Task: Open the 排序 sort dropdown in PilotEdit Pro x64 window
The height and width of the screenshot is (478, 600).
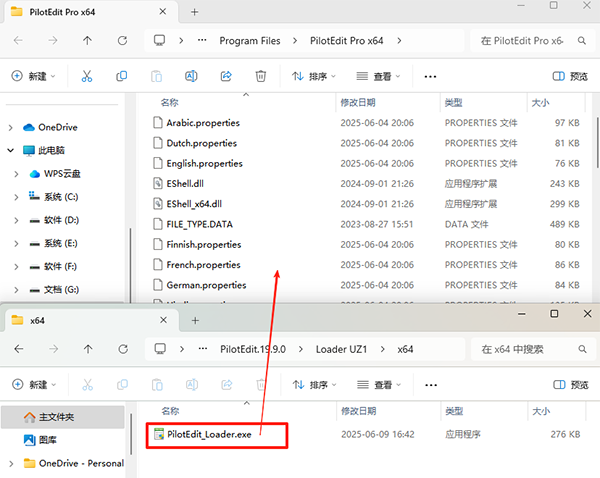Action: (313, 77)
